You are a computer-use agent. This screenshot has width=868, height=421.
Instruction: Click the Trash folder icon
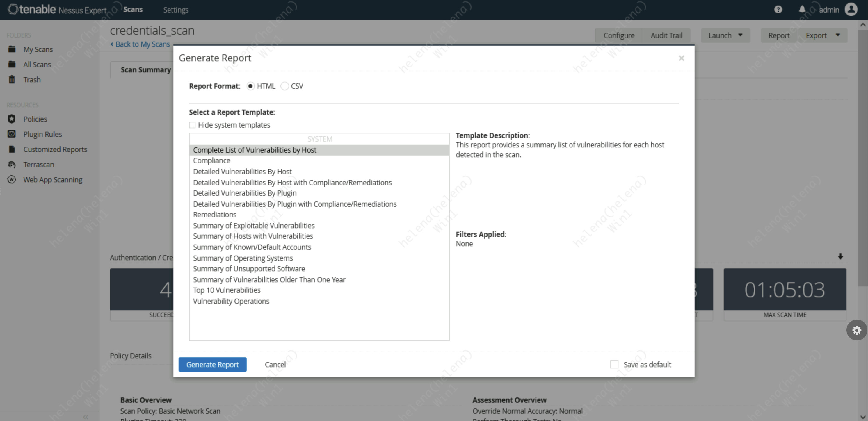coord(12,79)
